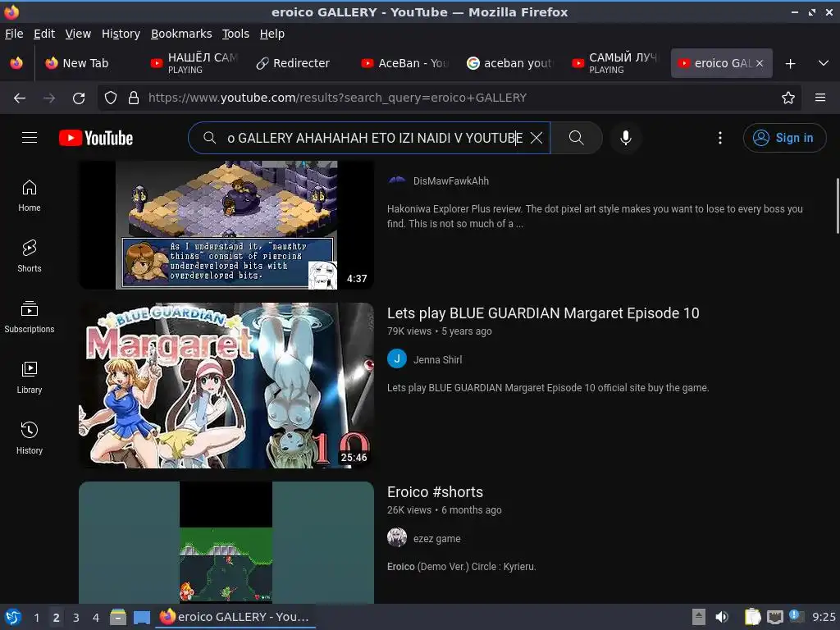The width and height of the screenshot is (840, 630).
Task: Open Firefox View pinned icon
Action: [x=16, y=63]
